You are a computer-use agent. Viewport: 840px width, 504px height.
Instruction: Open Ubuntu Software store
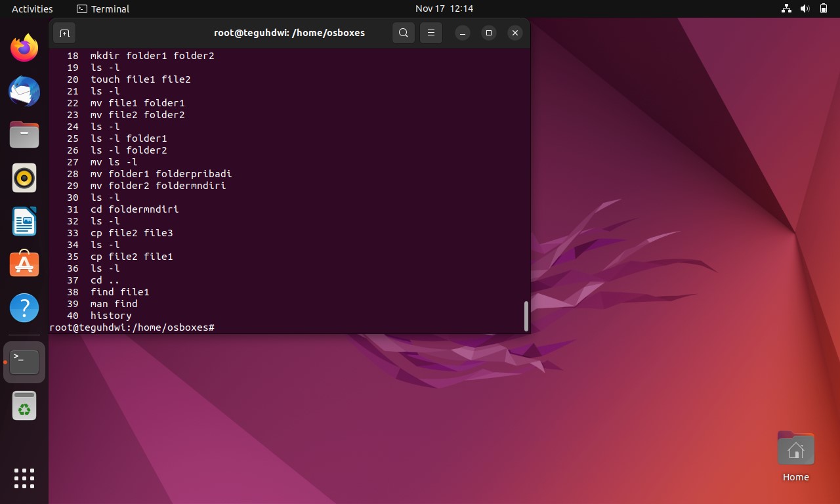[x=24, y=264]
